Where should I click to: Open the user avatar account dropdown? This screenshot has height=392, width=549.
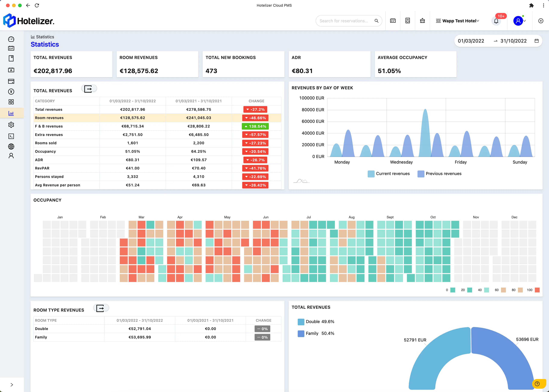click(519, 21)
